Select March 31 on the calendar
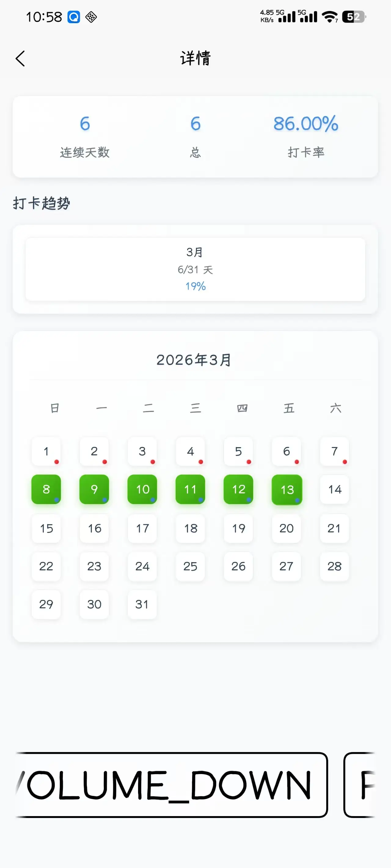 pos(142,604)
